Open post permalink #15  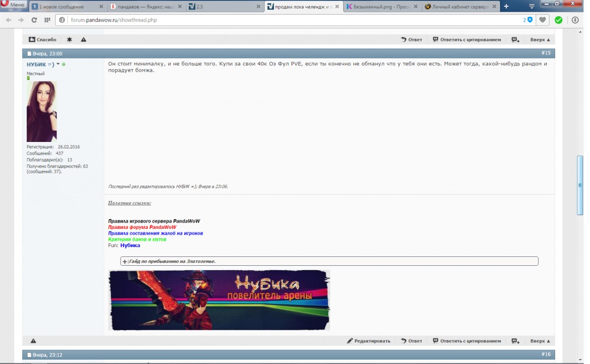coord(546,53)
